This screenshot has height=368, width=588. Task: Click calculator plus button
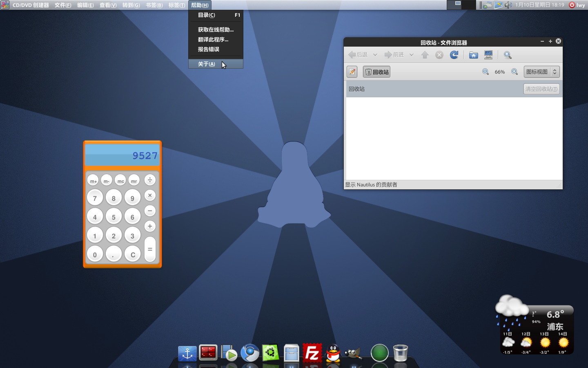(x=150, y=226)
